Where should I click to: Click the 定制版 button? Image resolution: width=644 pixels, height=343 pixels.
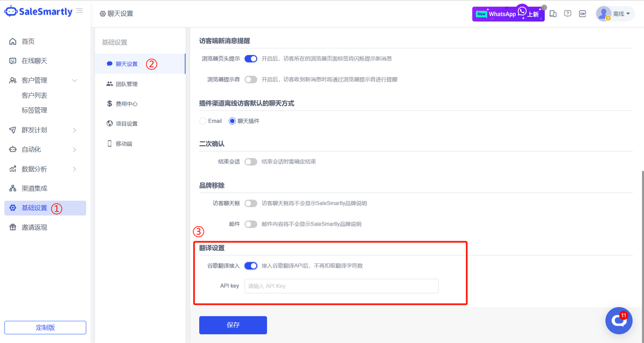click(x=45, y=327)
